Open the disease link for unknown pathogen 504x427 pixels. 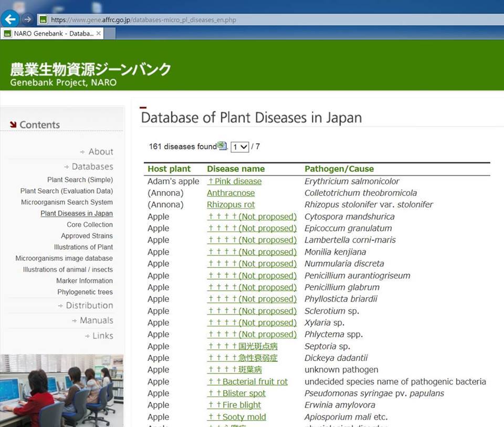(x=235, y=370)
